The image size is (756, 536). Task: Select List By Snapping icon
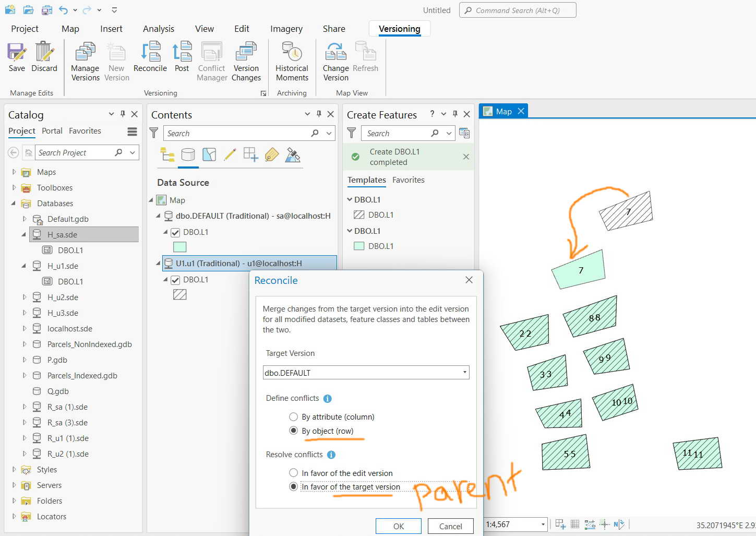251,154
